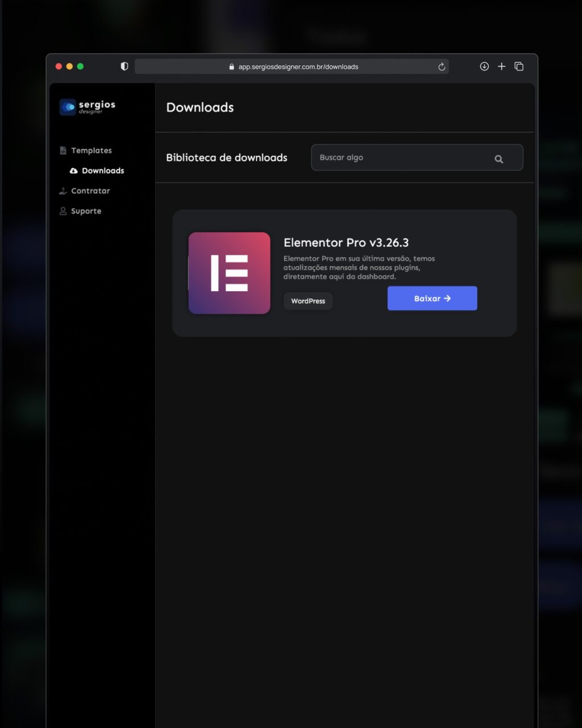Screen dimensions: 582x728
Task: Minimize the window with the yellow button
Action: coord(69,67)
